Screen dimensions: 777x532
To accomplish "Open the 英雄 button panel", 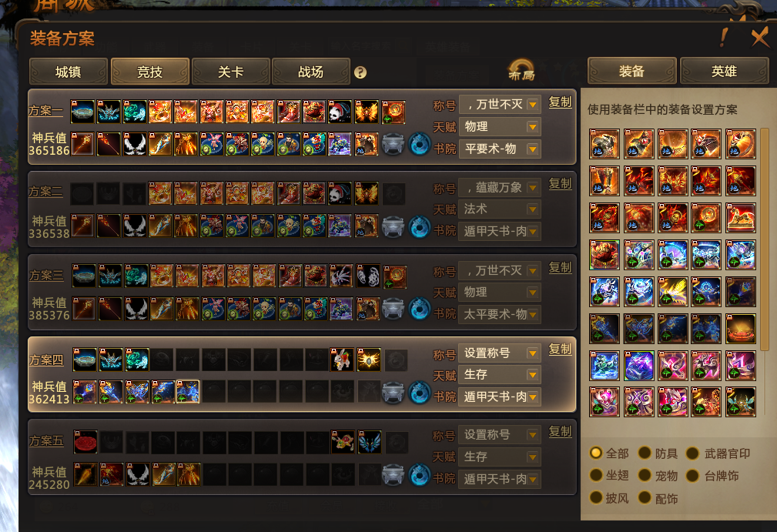I will [724, 72].
